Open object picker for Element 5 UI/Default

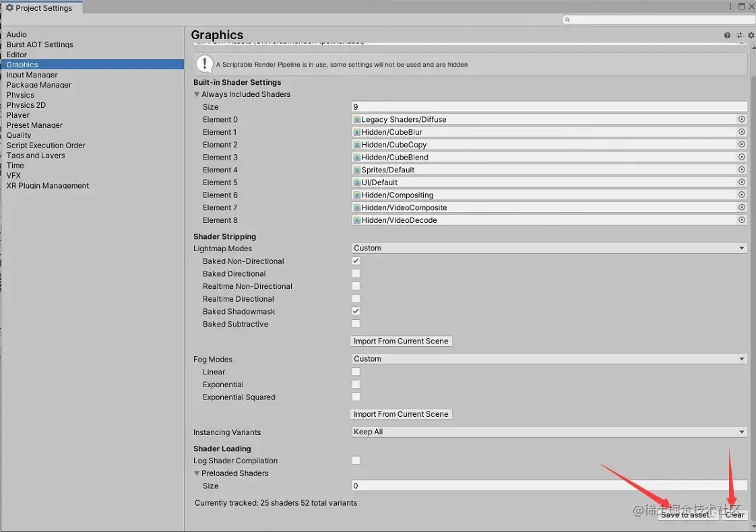(742, 182)
